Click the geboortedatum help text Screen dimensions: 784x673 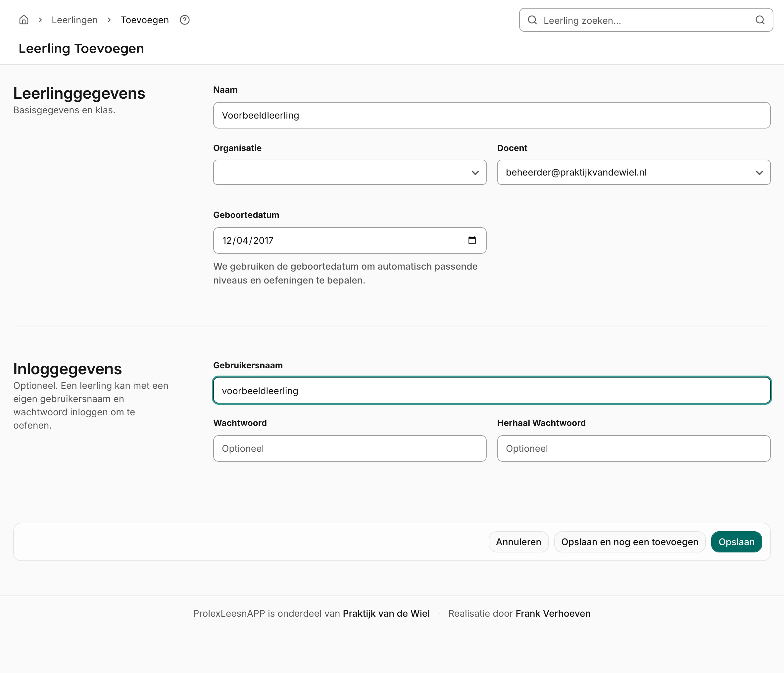pos(345,273)
